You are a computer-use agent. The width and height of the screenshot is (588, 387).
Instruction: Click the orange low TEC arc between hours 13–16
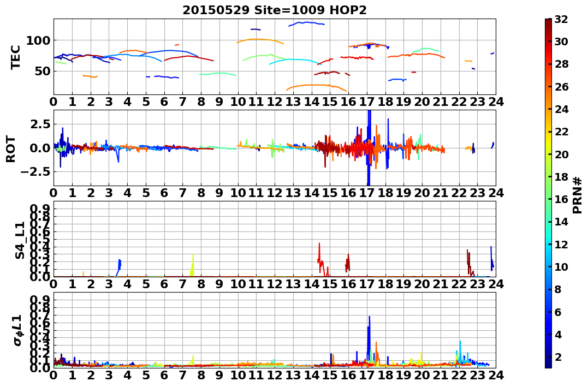pyautogui.click(x=317, y=86)
